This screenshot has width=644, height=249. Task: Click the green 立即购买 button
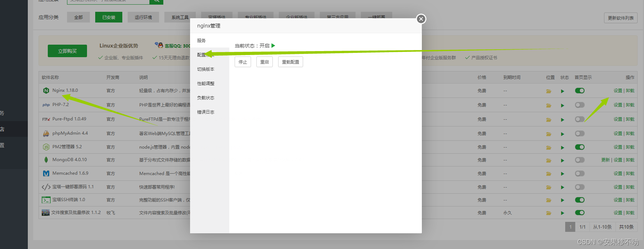pos(67,51)
